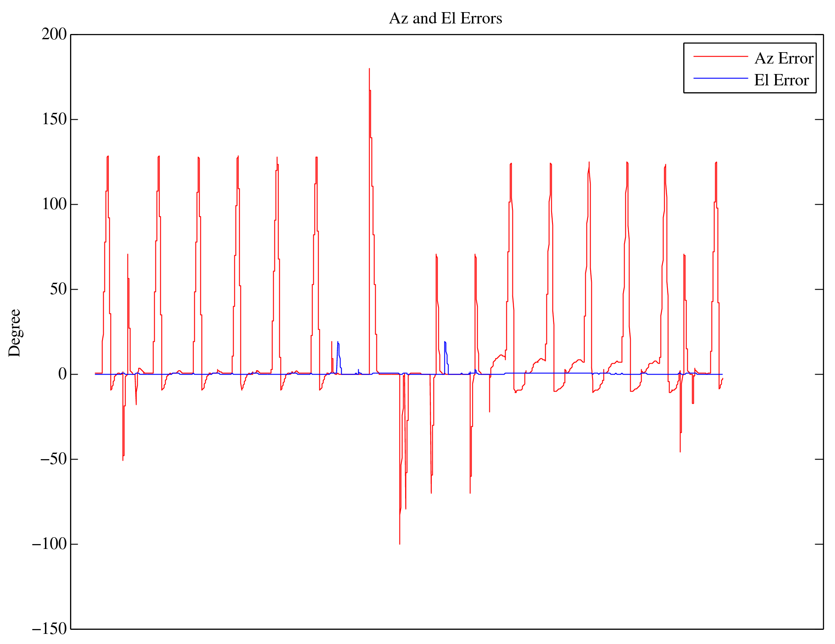Click the blue El Error legend line sample
The height and width of the screenshot is (644, 835).
point(720,78)
